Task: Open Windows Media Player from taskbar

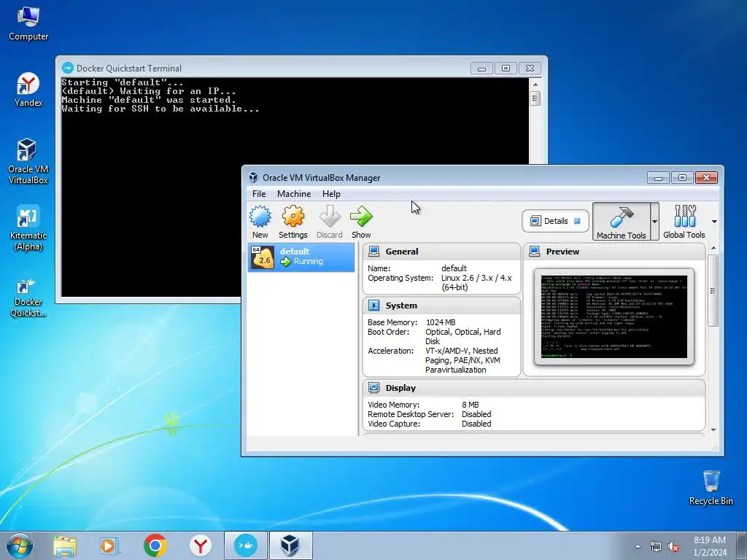Action: tap(109, 545)
